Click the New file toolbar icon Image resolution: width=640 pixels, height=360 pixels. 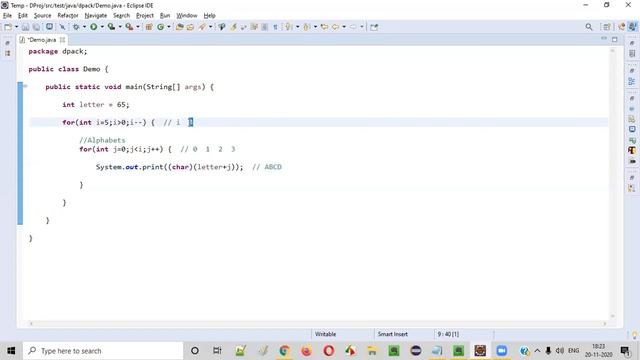tap(8, 27)
